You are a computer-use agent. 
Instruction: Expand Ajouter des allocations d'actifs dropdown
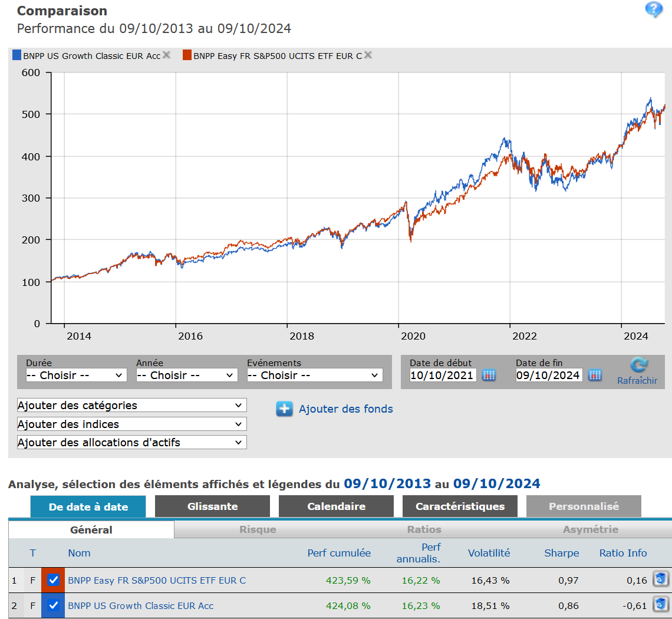[131, 442]
